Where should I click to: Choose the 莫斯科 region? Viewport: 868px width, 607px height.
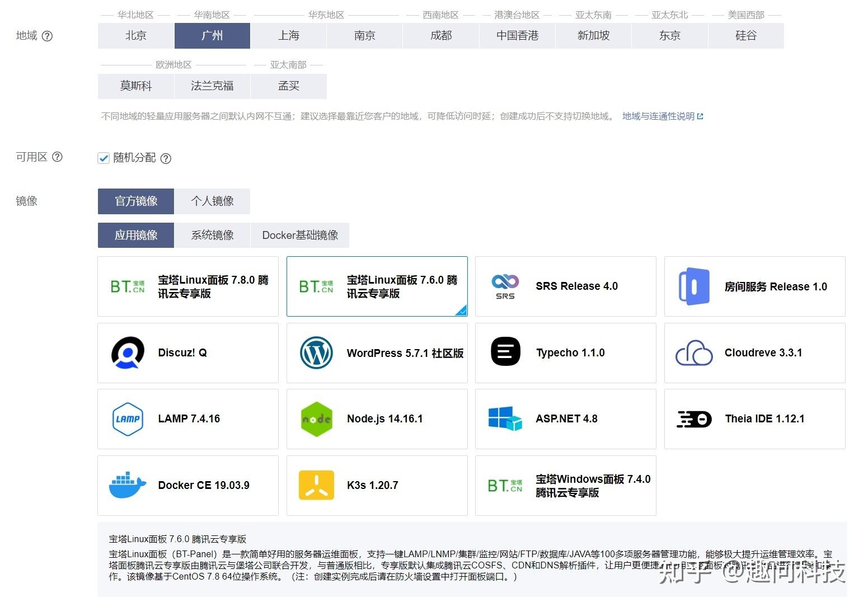click(x=136, y=86)
